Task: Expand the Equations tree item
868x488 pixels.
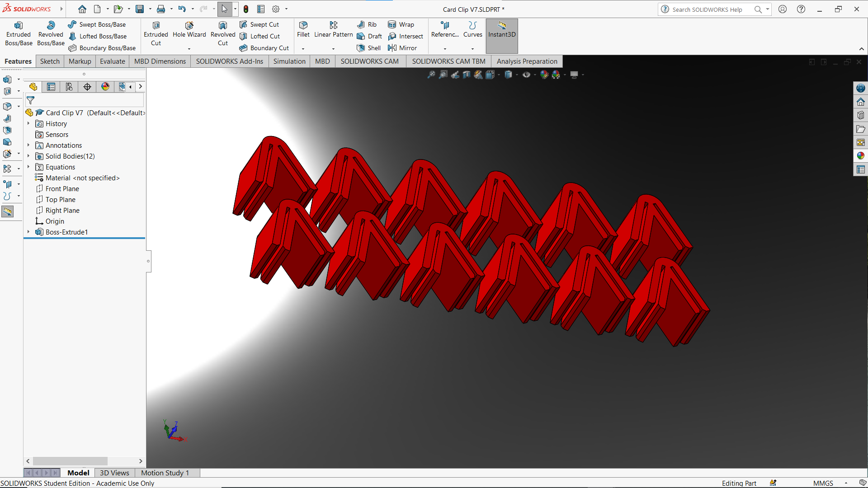Action: point(28,167)
